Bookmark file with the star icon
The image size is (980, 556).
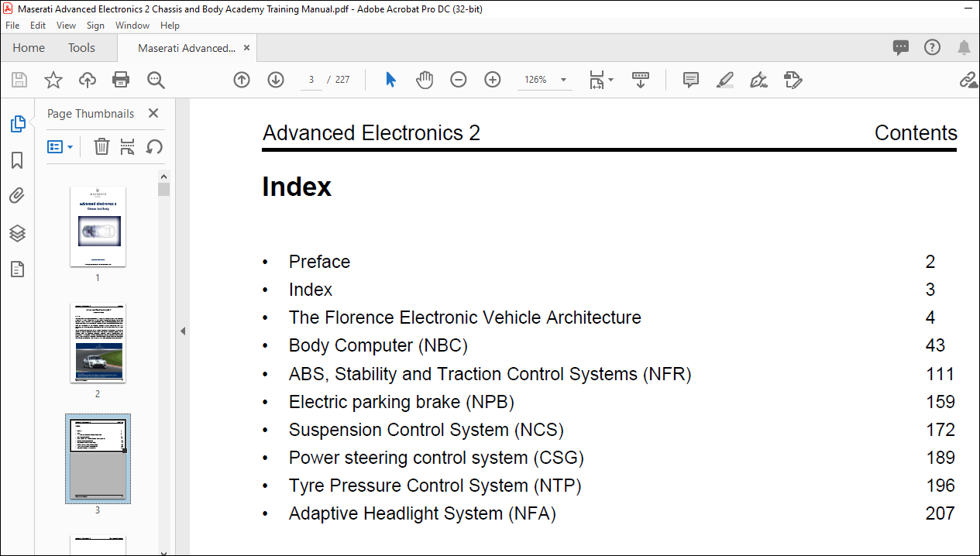(x=53, y=80)
